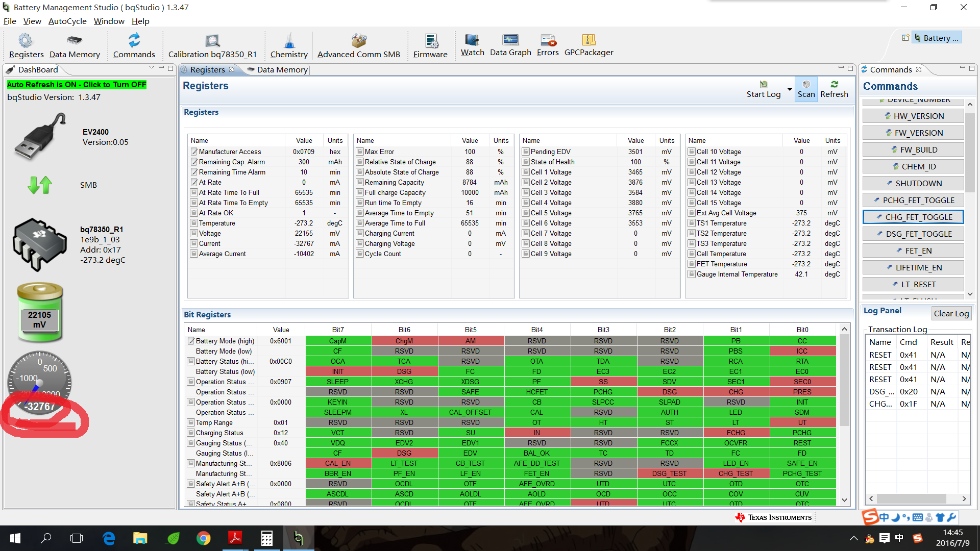Image resolution: width=980 pixels, height=551 pixels.
Task: Open DashBoard view menu chevron
Action: 152,68
